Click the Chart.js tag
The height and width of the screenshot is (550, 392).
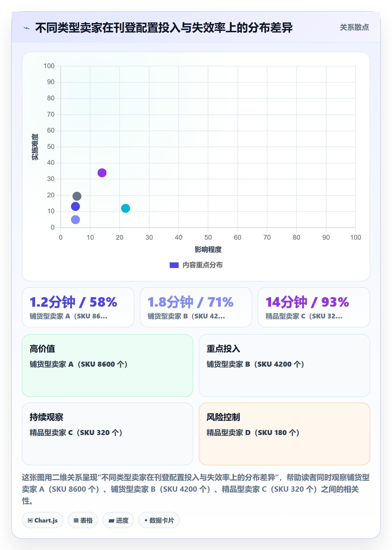point(43,520)
